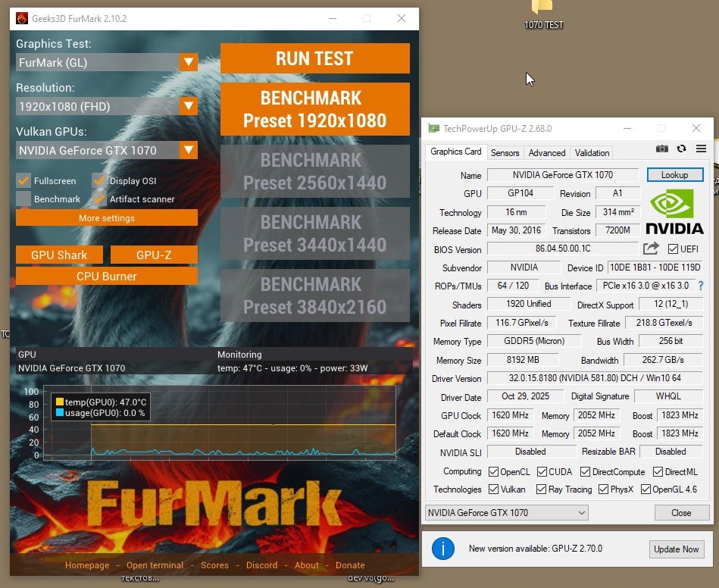Screen dimensions: 719x588
Task: Start the RUN TEST button
Action: click(315, 58)
